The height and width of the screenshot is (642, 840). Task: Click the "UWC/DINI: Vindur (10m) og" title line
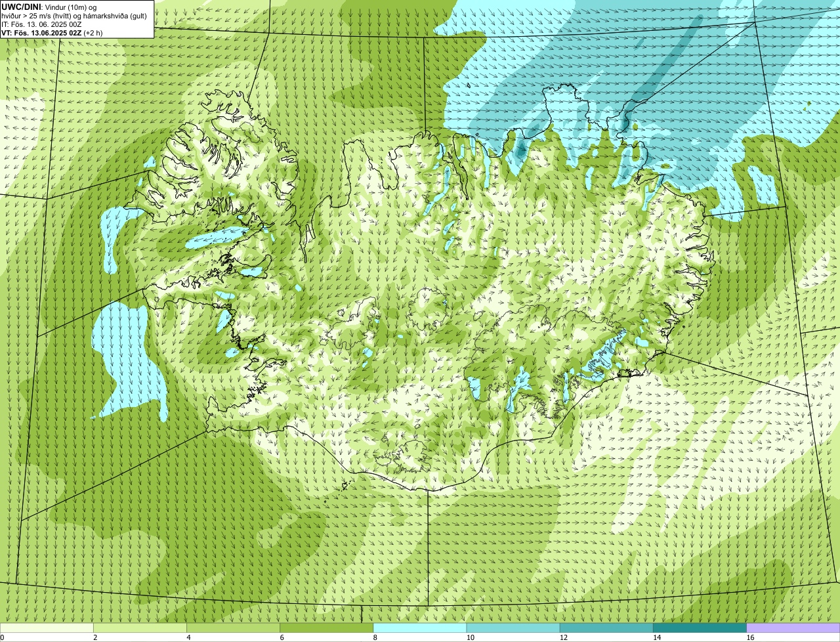click(49, 7)
